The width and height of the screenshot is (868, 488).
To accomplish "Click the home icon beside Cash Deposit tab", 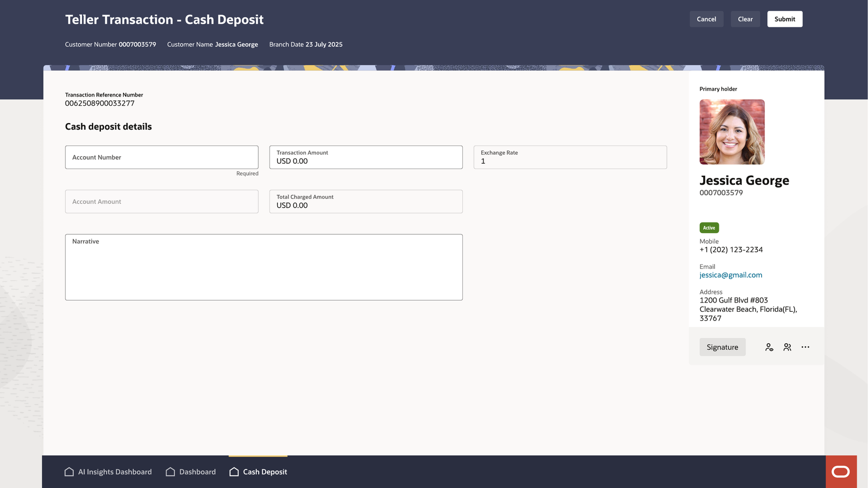I will (x=234, y=472).
